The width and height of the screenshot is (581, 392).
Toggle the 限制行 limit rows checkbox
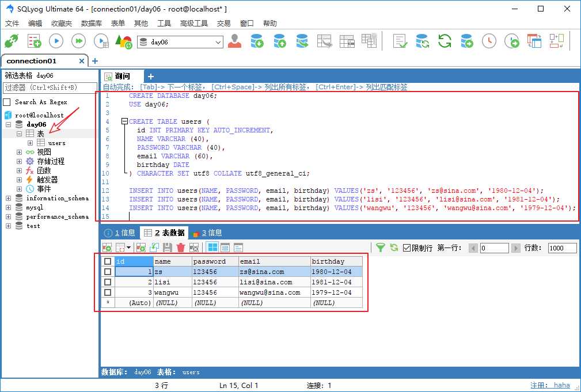[407, 248]
